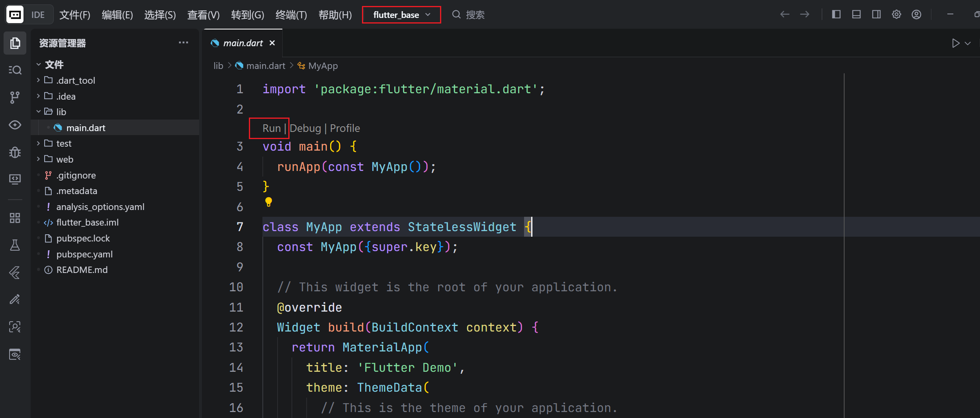The height and width of the screenshot is (418, 980).
Task: Click the Run file play icon
Action: click(955, 43)
